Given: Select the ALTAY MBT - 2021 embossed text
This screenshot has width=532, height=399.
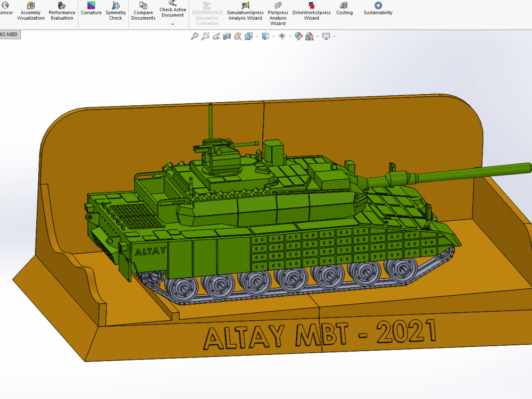Looking at the screenshot, I should click(x=320, y=334).
